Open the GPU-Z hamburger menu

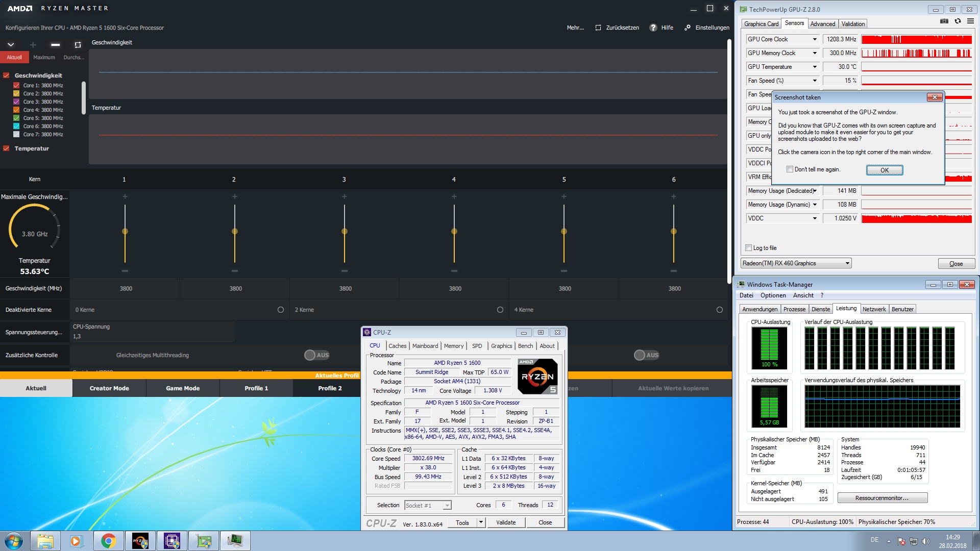(970, 21)
